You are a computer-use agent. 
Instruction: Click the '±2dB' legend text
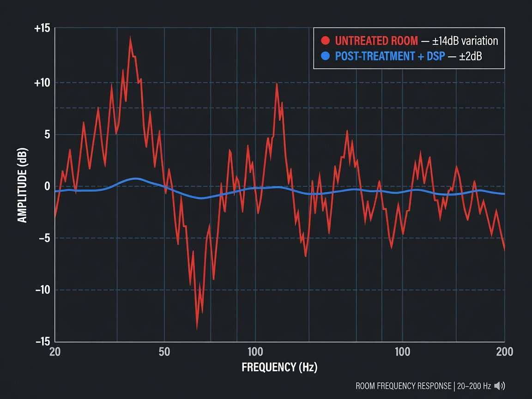click(x=470, y=56)
